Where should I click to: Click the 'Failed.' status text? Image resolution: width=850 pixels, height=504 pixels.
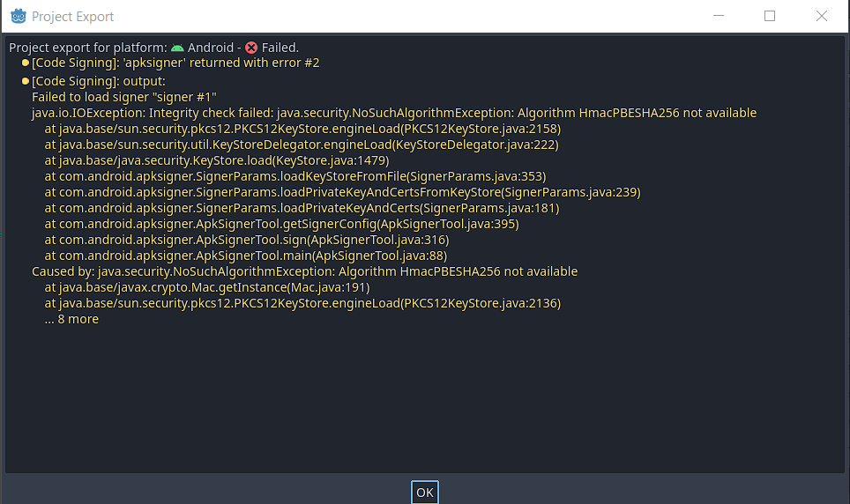[280, 48]
